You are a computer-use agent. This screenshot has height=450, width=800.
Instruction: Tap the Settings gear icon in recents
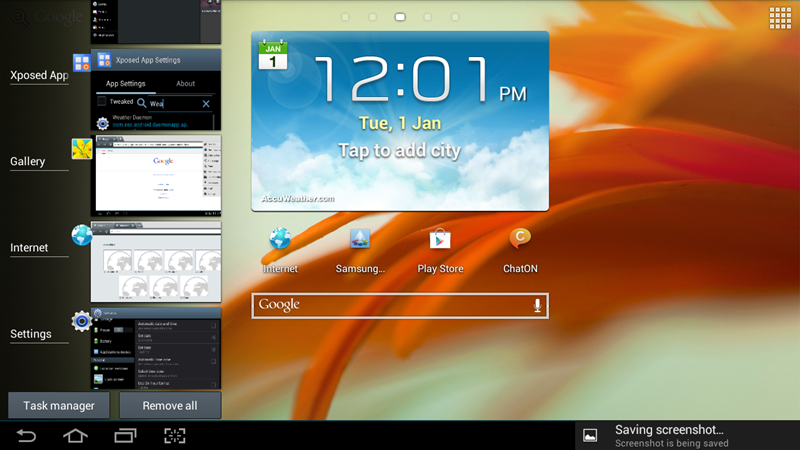(x=82, y=321)
